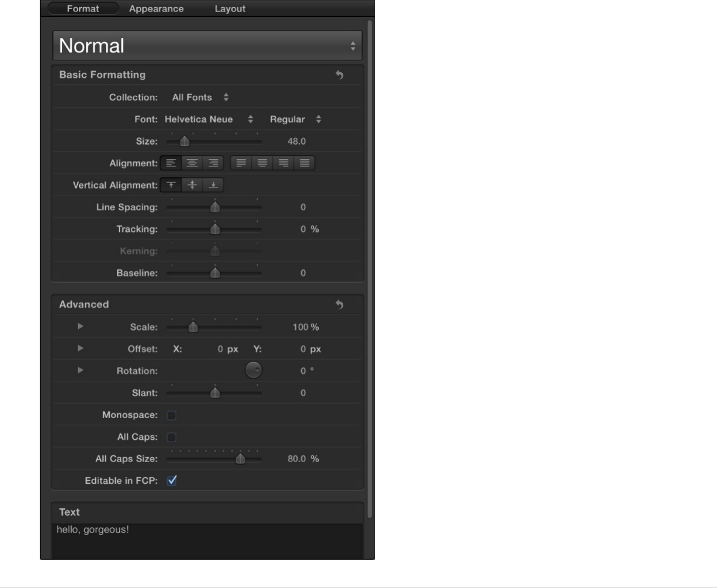
Task: Click the Scale slider
Action: [214, 327]
